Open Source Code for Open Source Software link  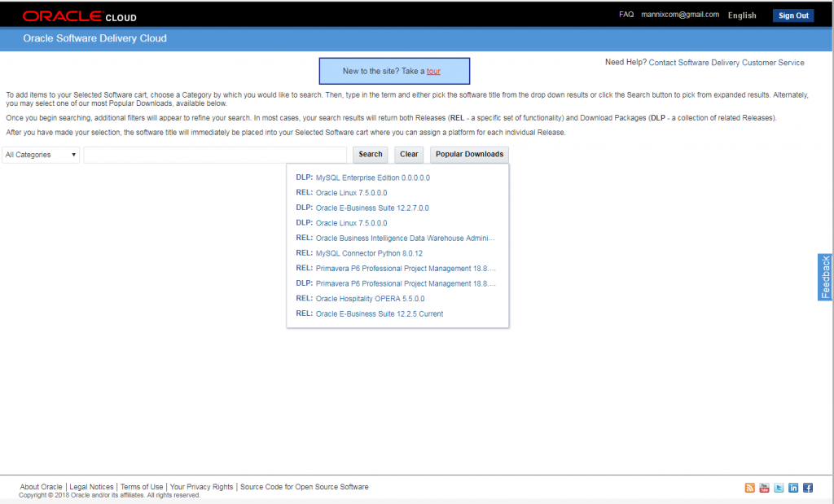(305, 486)
